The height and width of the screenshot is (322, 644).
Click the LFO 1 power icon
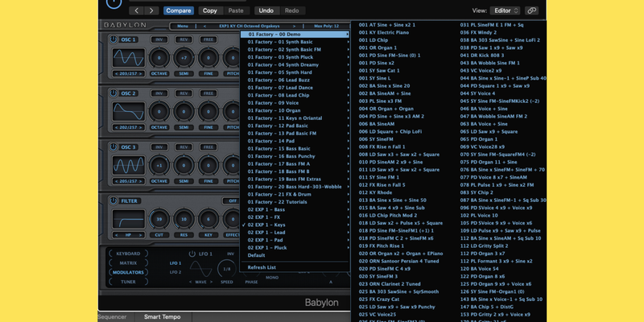(x=192, y=255)
